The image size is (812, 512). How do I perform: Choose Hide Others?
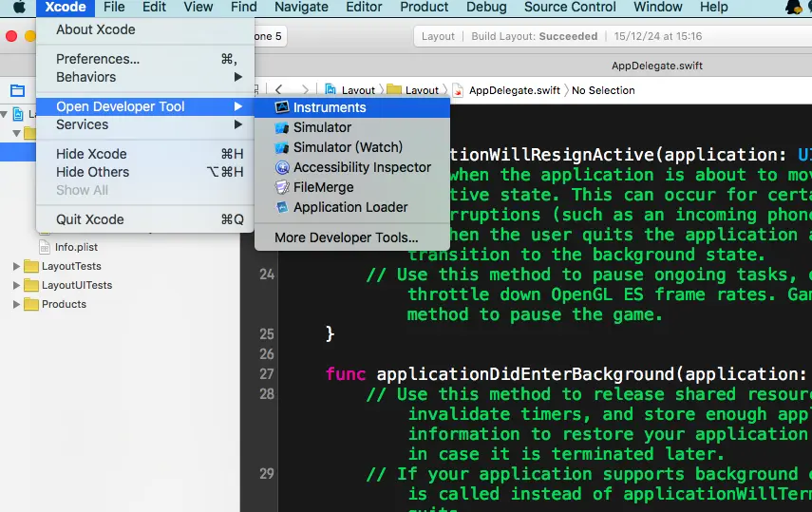click(x=145, y=172)
